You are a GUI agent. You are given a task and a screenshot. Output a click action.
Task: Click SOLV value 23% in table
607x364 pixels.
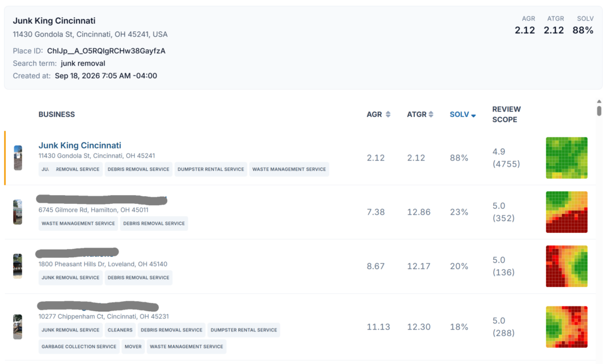click(x=459, y=212)
